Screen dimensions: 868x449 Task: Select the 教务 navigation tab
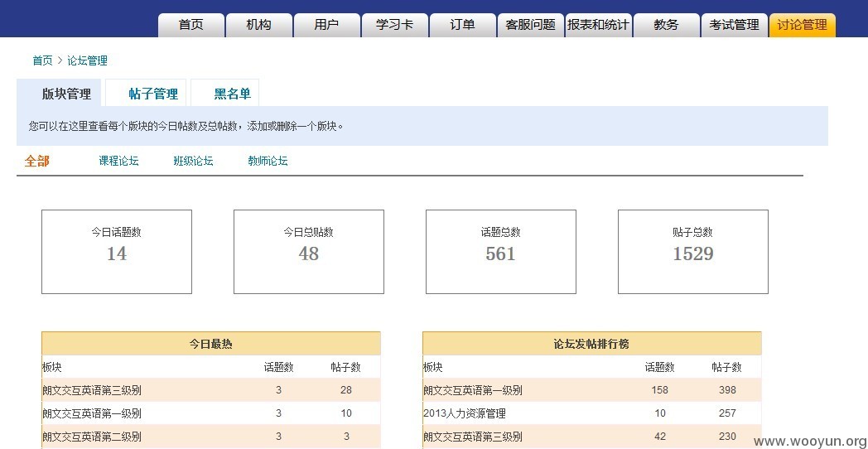(x=666, y=25)
